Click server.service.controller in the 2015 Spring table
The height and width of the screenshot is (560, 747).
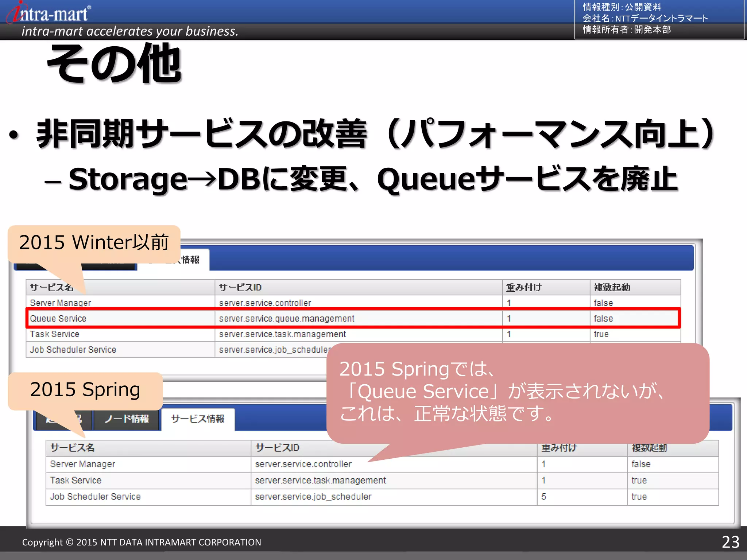coord(303,464)
